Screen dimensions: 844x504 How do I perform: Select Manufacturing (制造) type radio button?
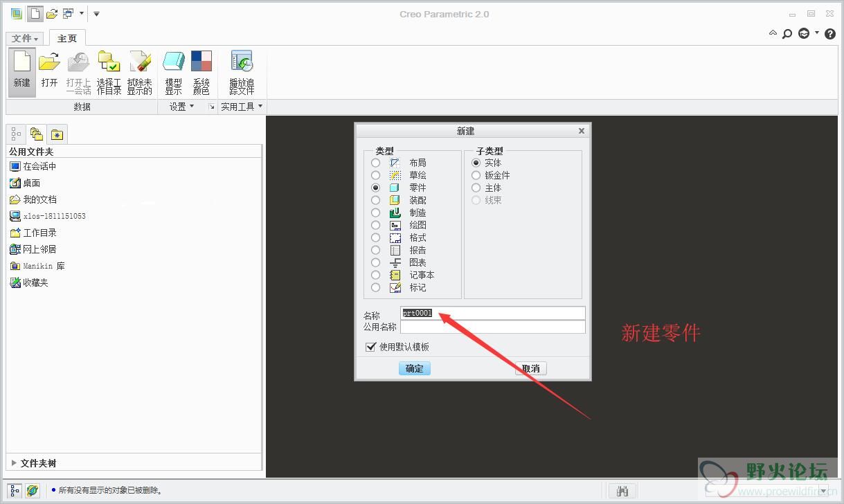(375, 213)
